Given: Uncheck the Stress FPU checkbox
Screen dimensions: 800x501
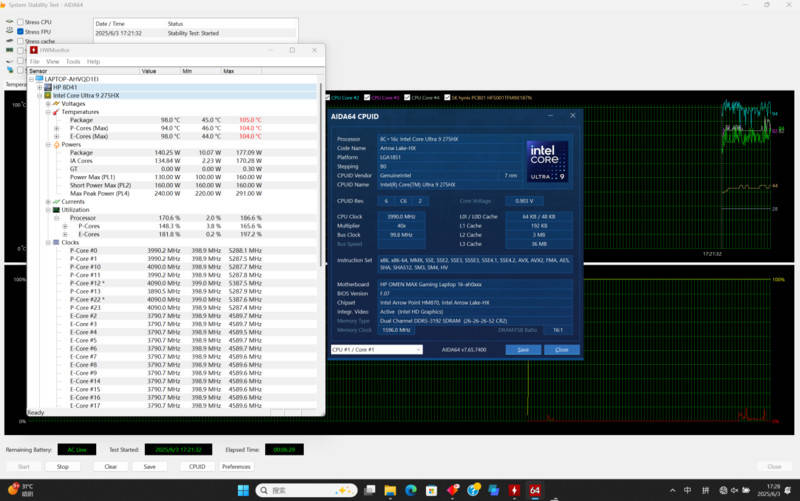Looking at the screenshot, I should [21, 31].
